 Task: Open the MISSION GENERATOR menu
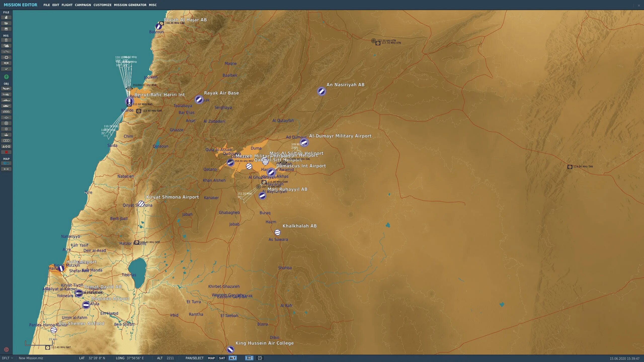(x=130, y=5)
